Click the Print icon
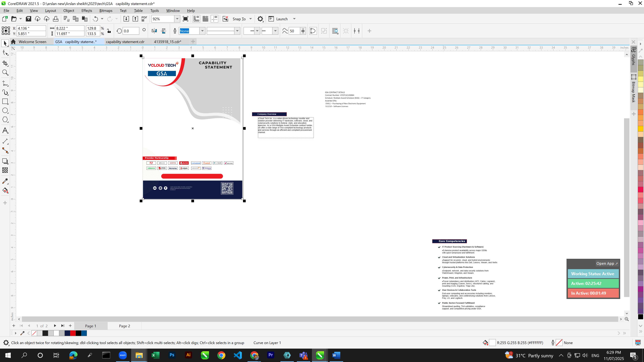The width and height of the screenshot is (644, 362). click(56, 19)
